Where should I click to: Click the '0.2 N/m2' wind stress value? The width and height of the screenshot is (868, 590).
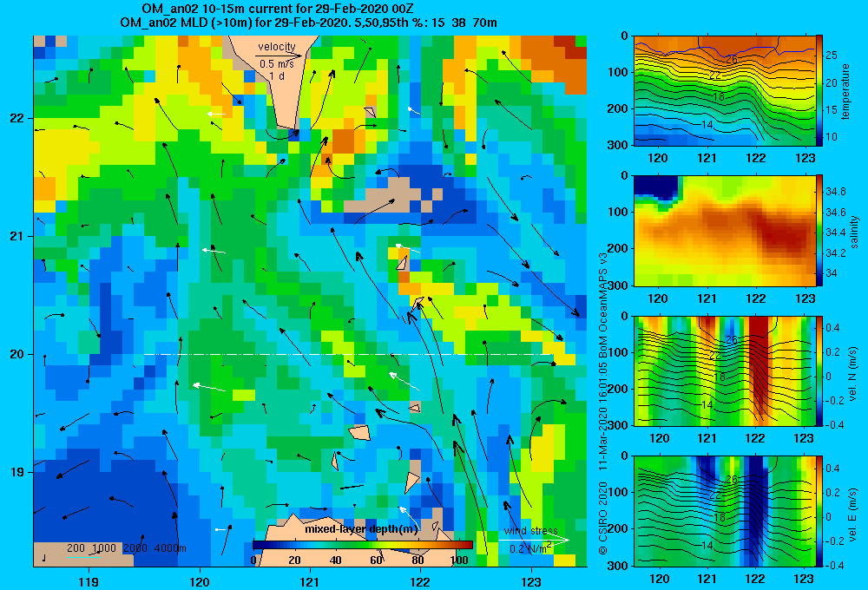tap(531, 548)
